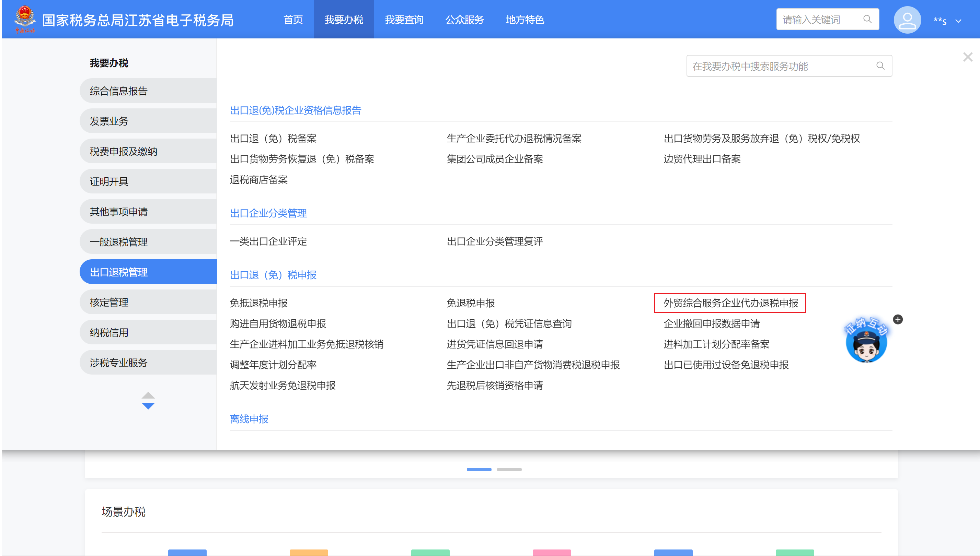Open the 公众服务 top menu
The height and width of the screenshot is (556, 980).
(464, 20)
